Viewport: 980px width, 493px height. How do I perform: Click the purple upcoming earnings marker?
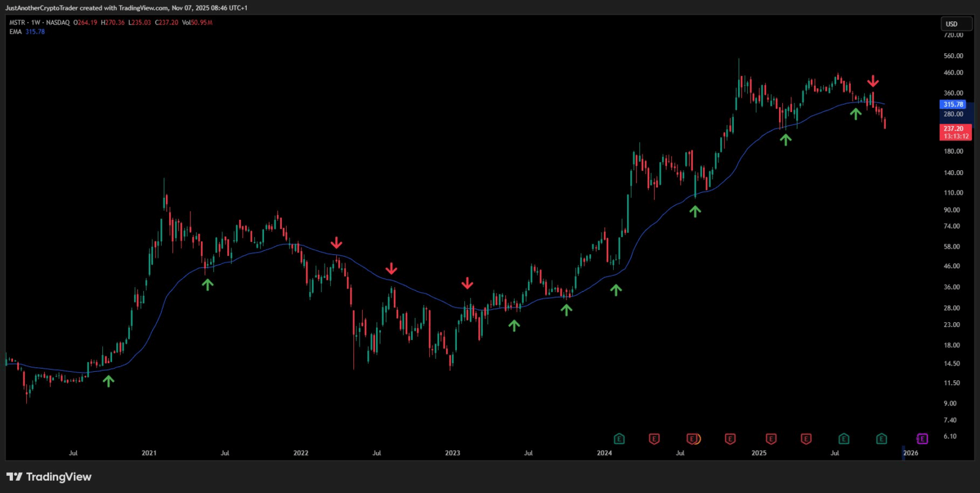click(x=922, y=438)
